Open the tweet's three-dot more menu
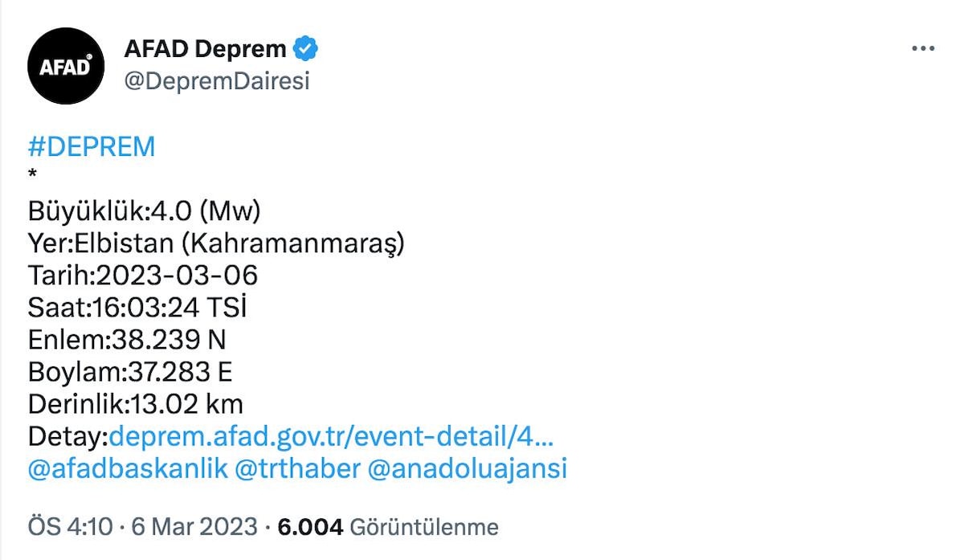The height and width of the screenshot is (560, 964). click(x=923, y=49)
